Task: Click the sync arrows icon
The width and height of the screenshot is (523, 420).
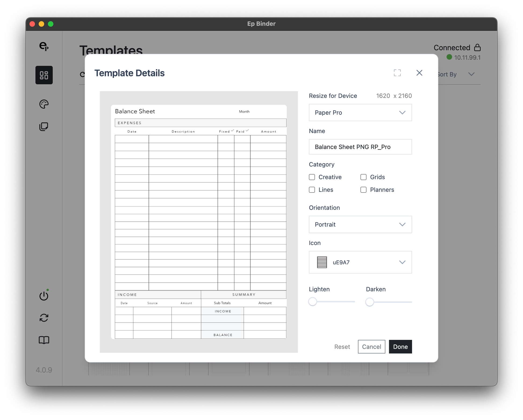Action: click(44, 318)
